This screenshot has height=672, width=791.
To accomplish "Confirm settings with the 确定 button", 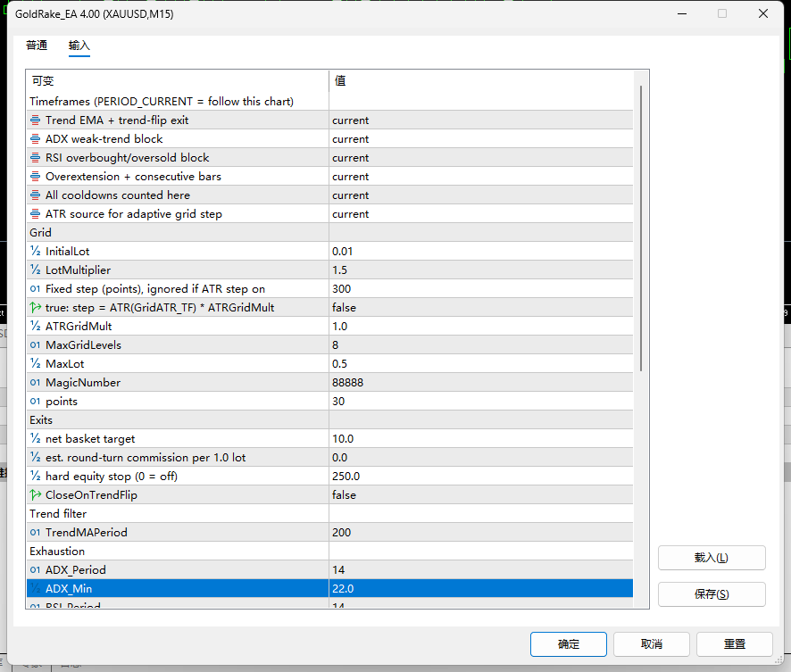I will 569,643.
